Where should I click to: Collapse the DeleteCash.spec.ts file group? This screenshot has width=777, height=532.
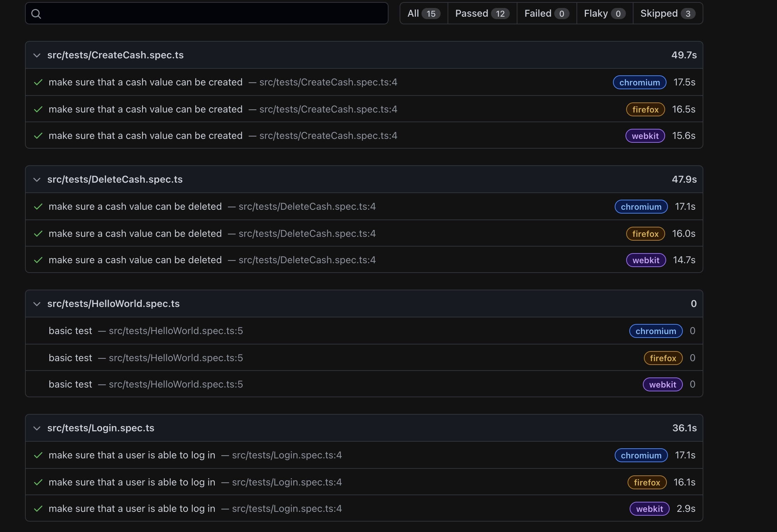tap(37, 180)
